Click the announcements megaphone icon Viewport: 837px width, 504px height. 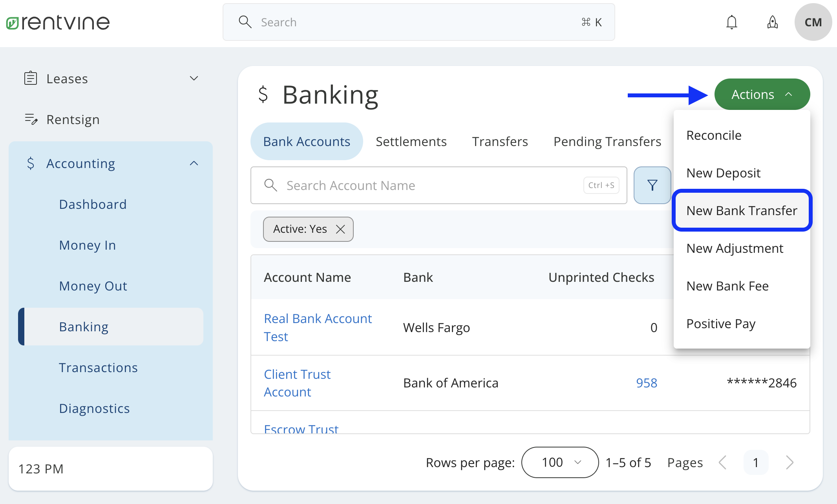pyautogui.click(x=772, y=22)
